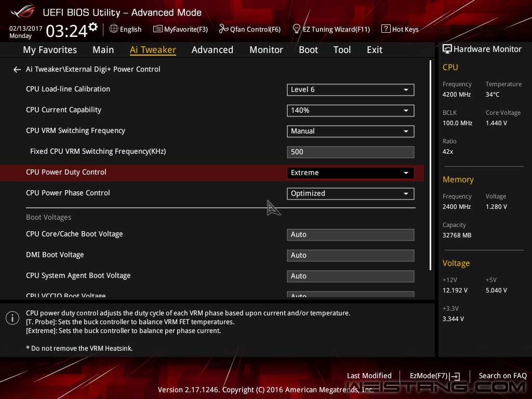Screen dimensions: 532x399
Task: Click the 34°C CPU temperature value
Action: 493,95
